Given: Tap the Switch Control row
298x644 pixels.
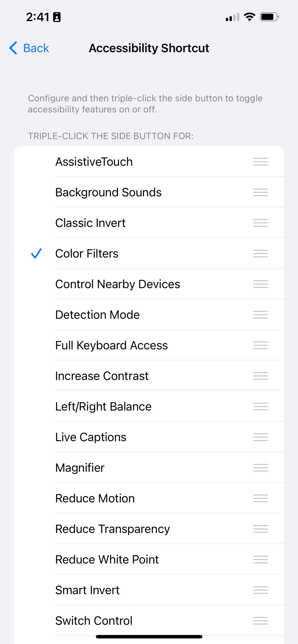Looking at the screenshot, I should point(94,621).
